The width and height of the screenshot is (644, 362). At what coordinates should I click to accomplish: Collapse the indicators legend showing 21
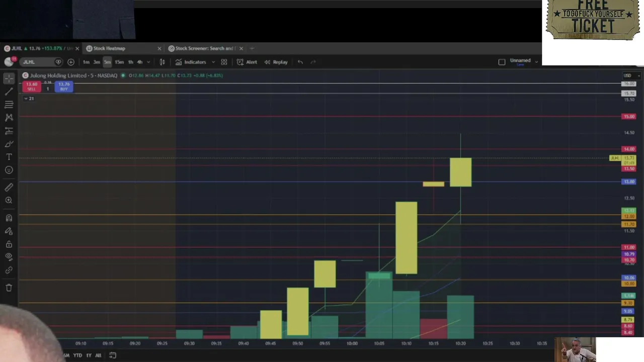click(29, 99)
